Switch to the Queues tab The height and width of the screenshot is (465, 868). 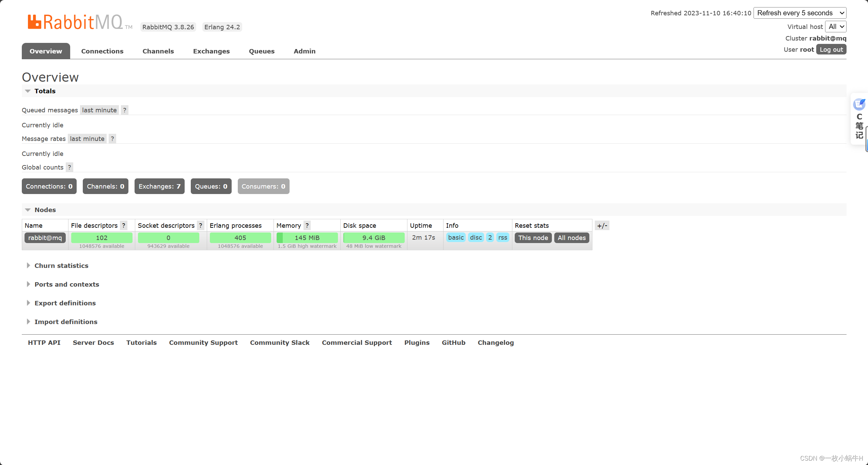(x=262, y=51)
